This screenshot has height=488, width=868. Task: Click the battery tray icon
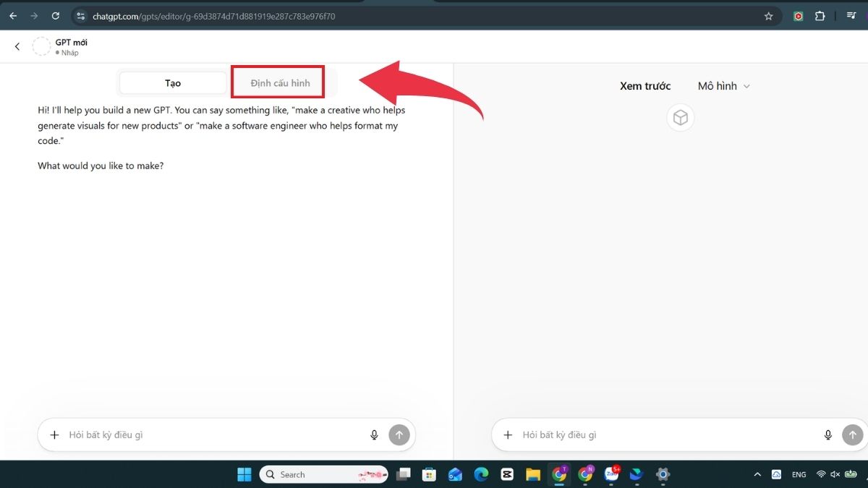(850, 474)
